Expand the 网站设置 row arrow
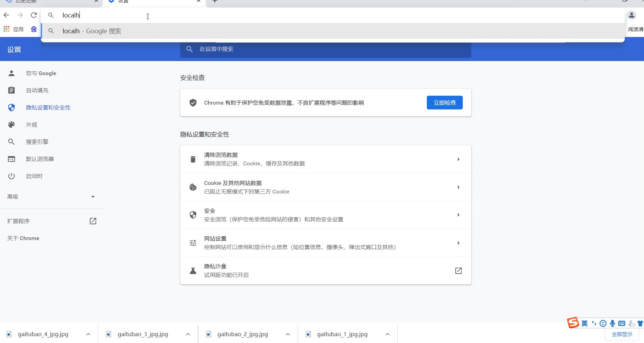 458,243
